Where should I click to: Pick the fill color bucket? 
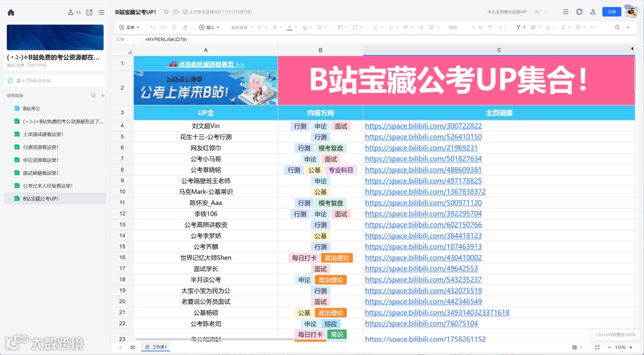(305, 27)
